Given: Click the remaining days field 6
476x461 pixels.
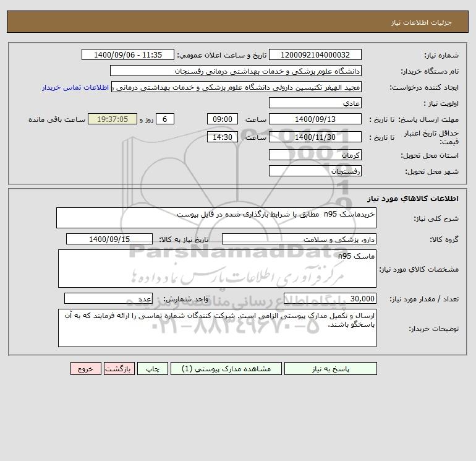Looking at the screenshot, I should pos(165,119).
